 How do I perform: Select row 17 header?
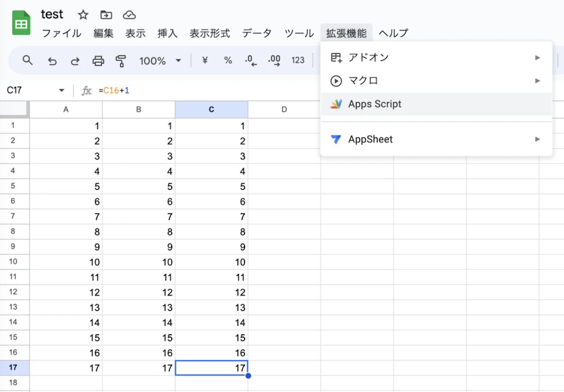[15, 368]
